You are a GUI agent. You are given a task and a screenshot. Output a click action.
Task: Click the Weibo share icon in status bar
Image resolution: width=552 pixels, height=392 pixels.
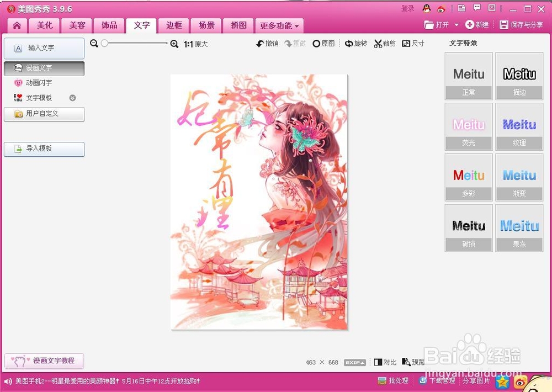(520, 382)
